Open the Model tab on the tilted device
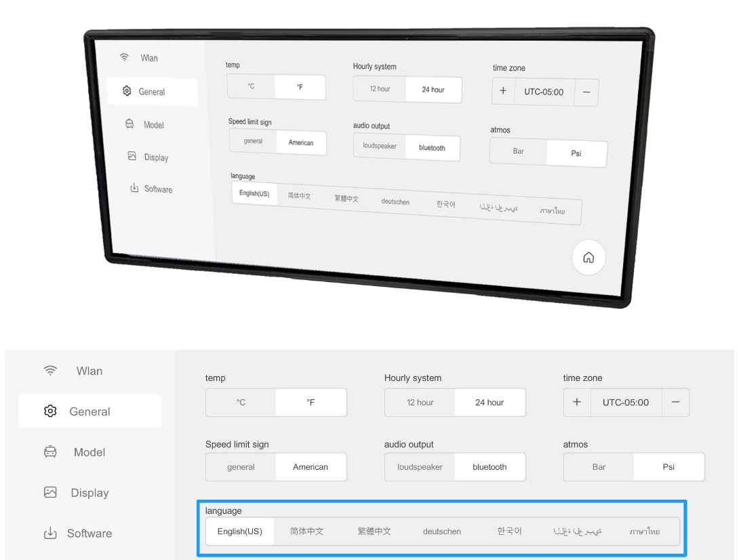Image resolution: width=741 pixels, height=560 pixels. coord(153,125)
